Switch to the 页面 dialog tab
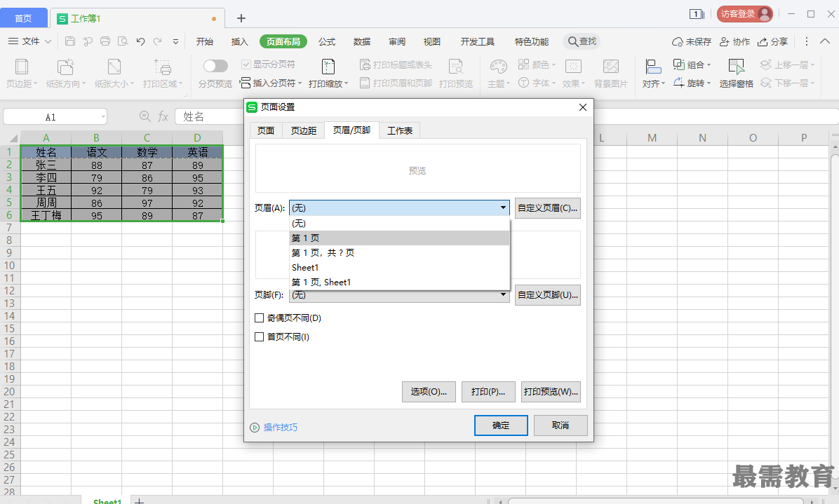 click(x=266, y=130)
